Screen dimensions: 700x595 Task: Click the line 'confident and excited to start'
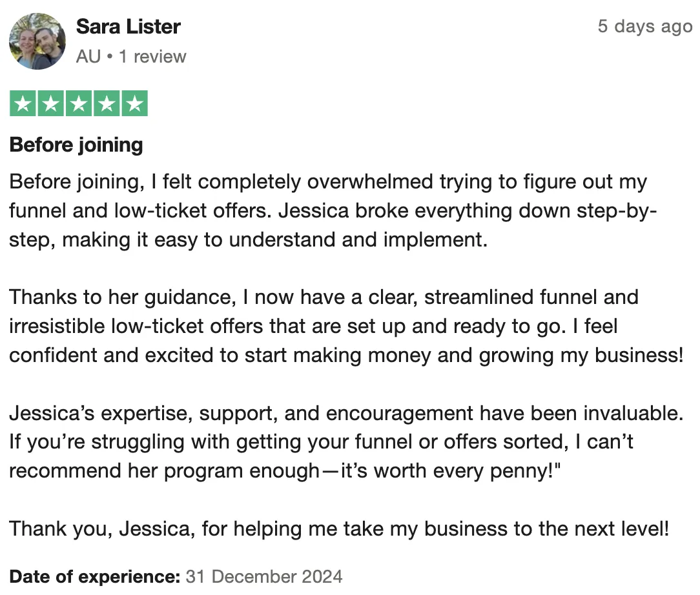[346, 356]
